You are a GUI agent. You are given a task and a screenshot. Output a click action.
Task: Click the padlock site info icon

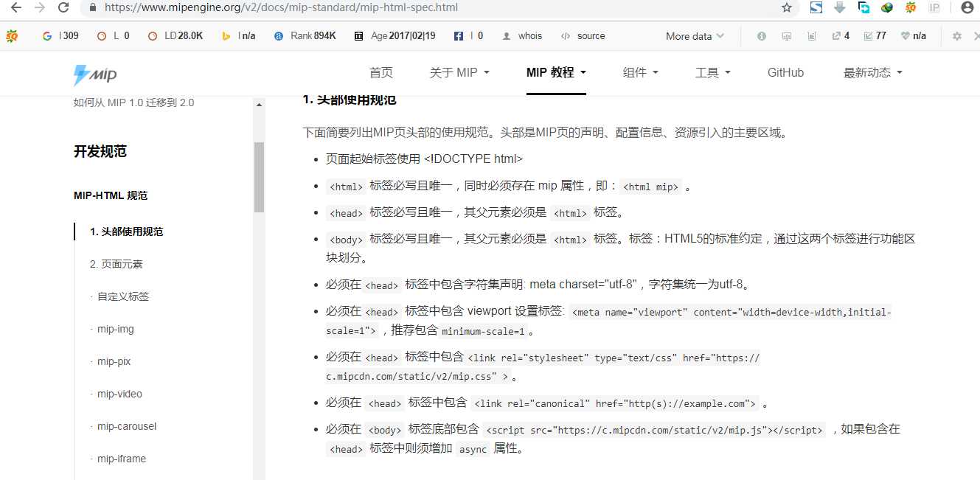pos(92,7)
